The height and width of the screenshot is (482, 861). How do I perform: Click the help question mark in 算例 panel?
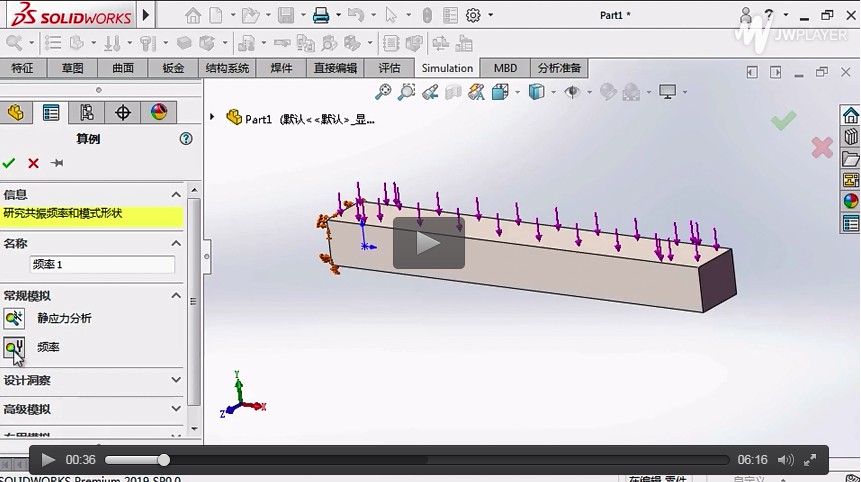(186, 139)
